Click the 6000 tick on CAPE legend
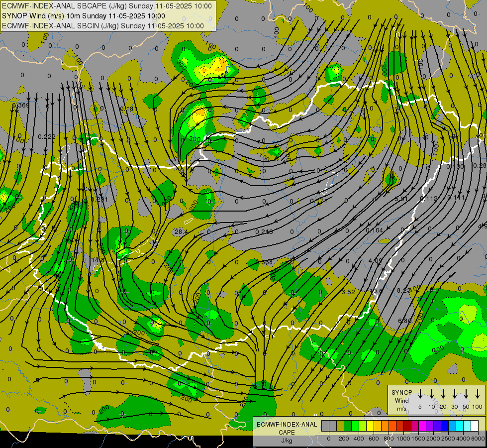The width and height of the screenshot is (487, 448). click(478, 439)
